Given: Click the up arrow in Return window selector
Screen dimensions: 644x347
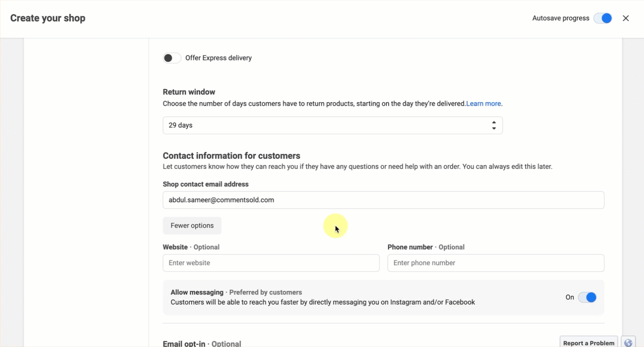Looking at the screenshot, I should click(x=494, y=122).
